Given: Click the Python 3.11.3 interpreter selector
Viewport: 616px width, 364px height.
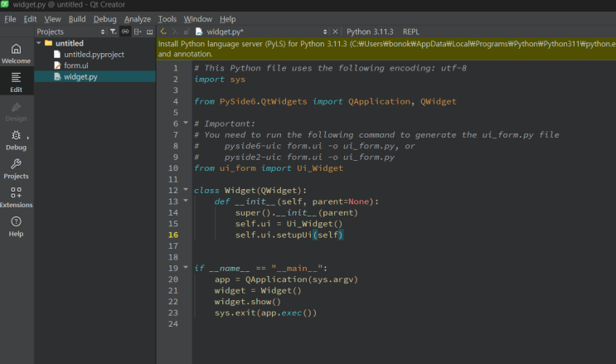Looking at the screenshot, I should [x=368, y=32].
